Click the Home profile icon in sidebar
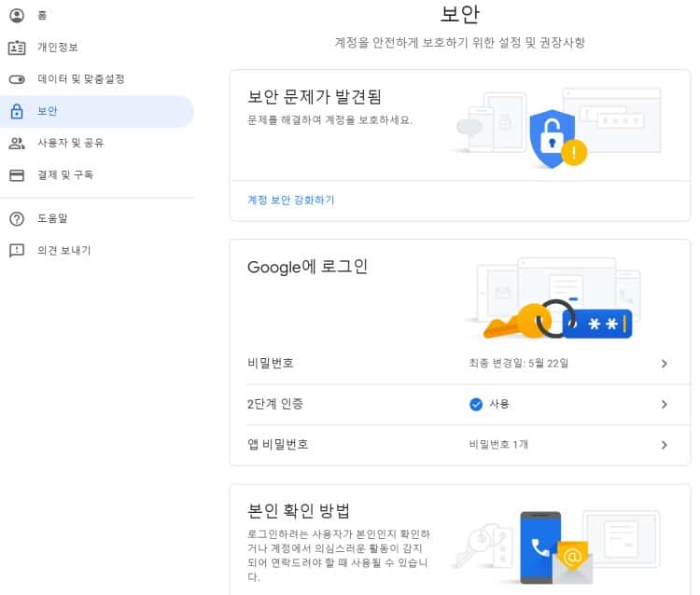 tap(17, 16)
